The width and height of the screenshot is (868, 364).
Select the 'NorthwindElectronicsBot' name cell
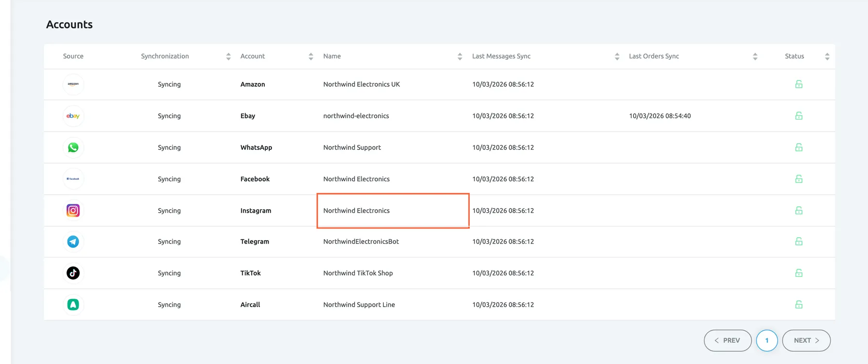(x=361, y=242)
